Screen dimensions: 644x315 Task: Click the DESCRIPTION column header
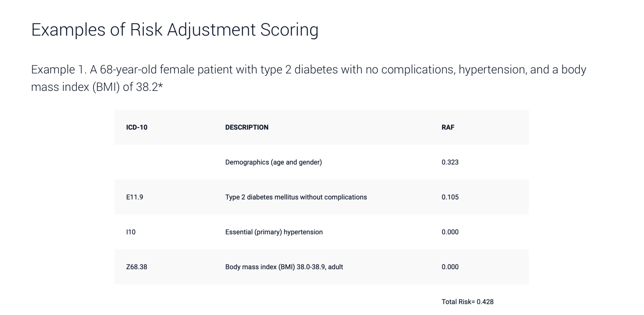[247, 127]
